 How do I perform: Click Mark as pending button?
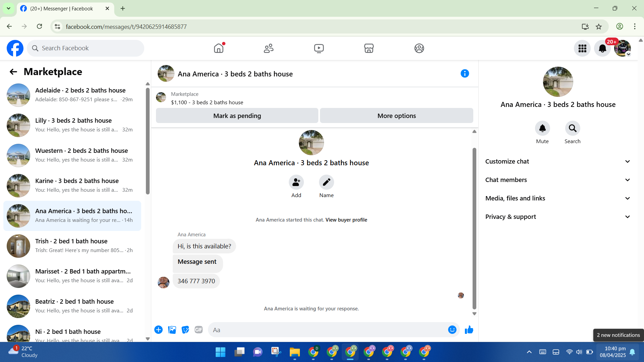click(237, 116)
